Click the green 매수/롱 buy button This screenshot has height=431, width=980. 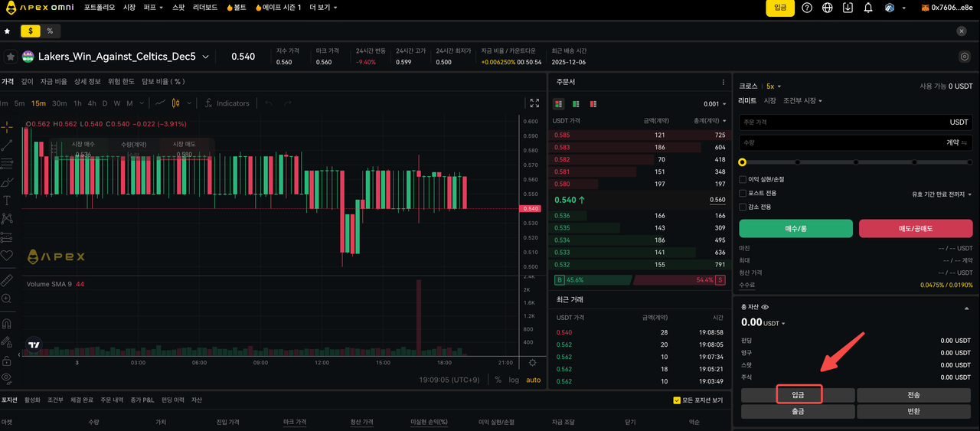coord(795,228)
